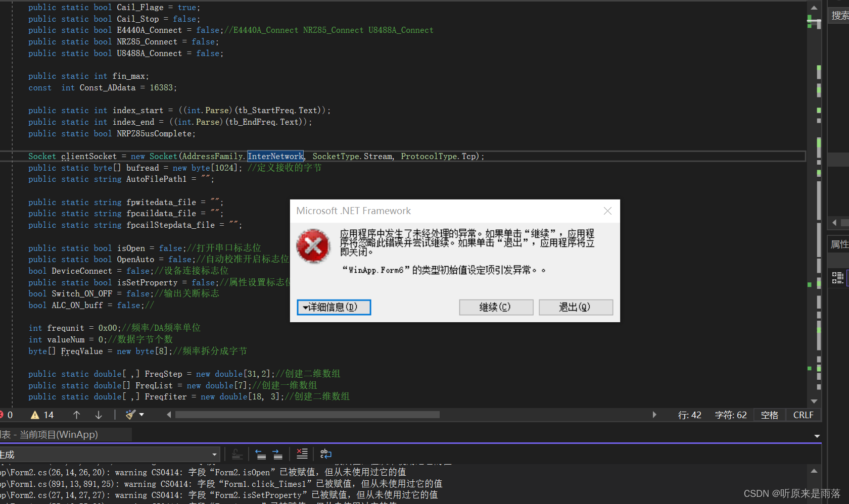Click the FreqStep double array declaration line

184,374
